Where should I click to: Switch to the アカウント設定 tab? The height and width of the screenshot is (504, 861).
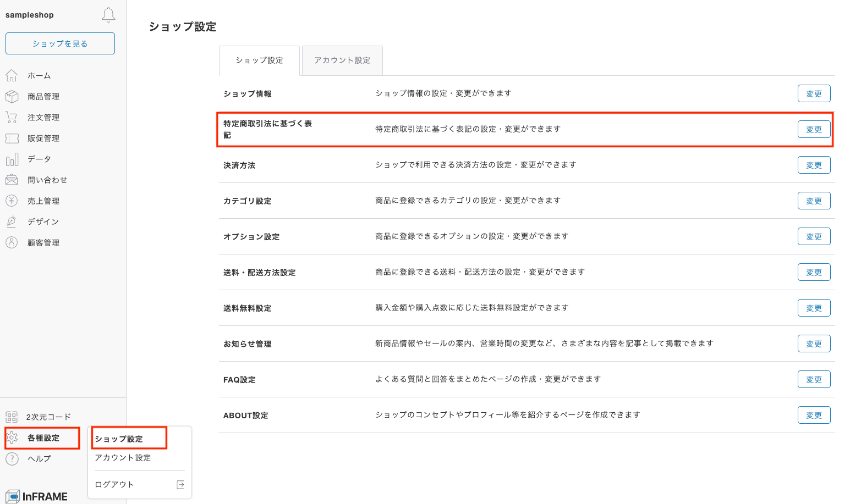point(342,60)
